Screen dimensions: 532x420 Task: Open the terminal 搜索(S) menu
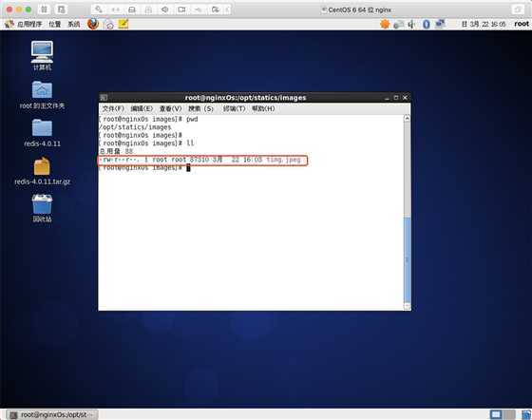[x=200, y=108]
